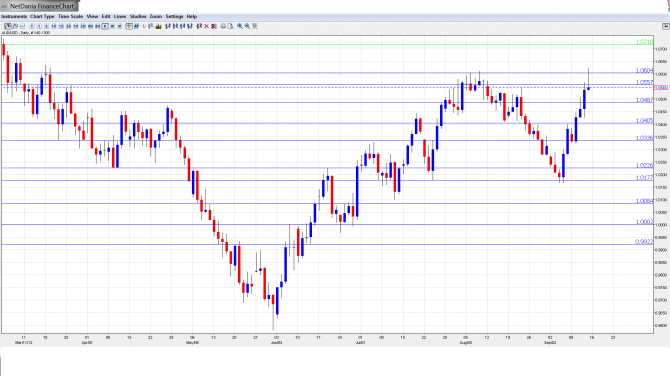Click the Help menu

click(192, 16)
